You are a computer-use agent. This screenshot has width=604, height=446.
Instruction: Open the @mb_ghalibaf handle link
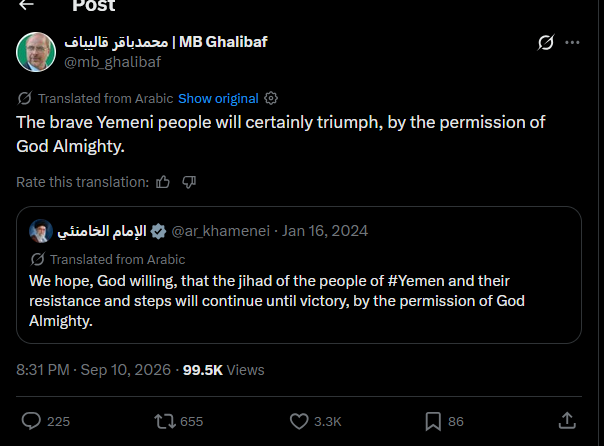112,62
